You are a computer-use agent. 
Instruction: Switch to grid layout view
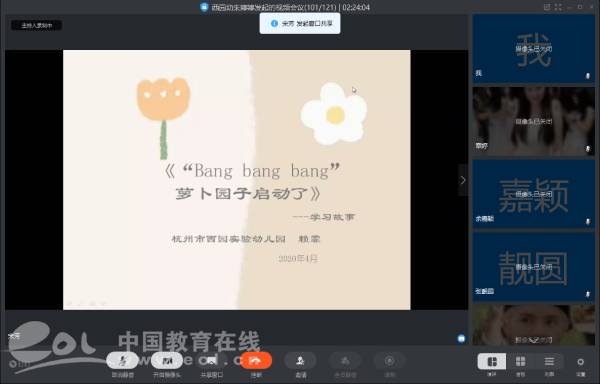(x=520, y=361)
